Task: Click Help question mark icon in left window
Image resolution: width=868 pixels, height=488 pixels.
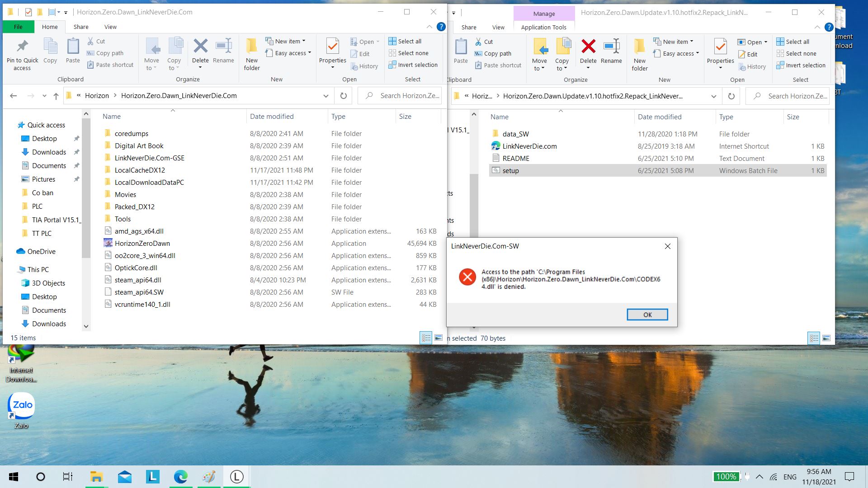Action: [441, 27]
